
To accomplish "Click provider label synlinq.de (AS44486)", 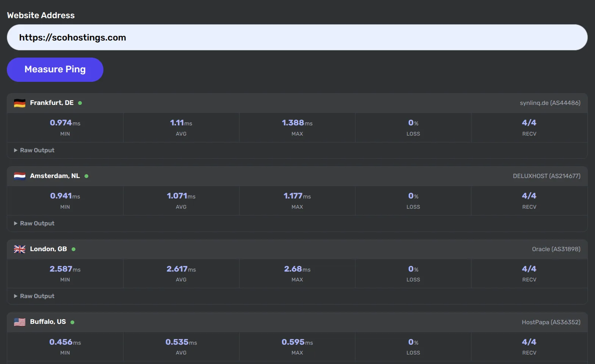I will [550, 103].
